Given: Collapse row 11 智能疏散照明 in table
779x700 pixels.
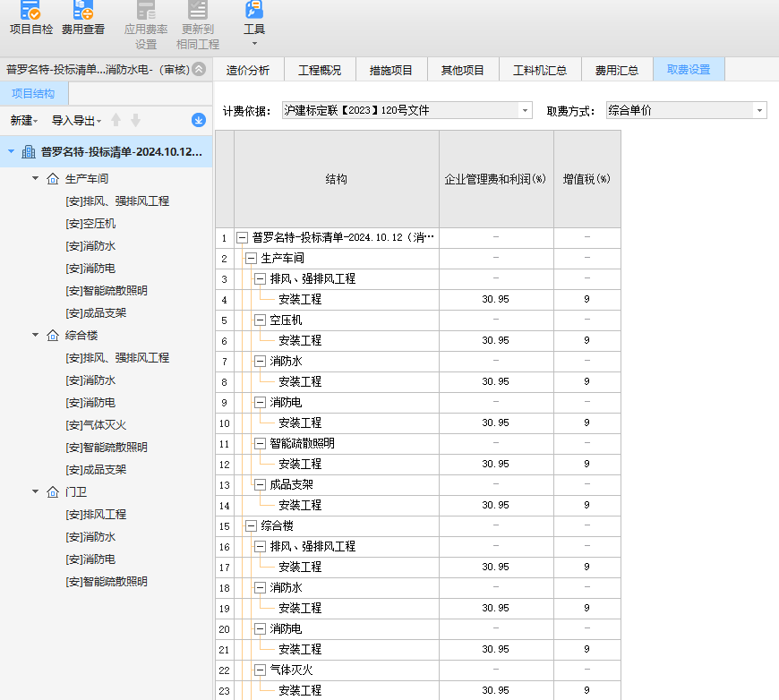Looking at the screenshot, I should tap(260, 444).
